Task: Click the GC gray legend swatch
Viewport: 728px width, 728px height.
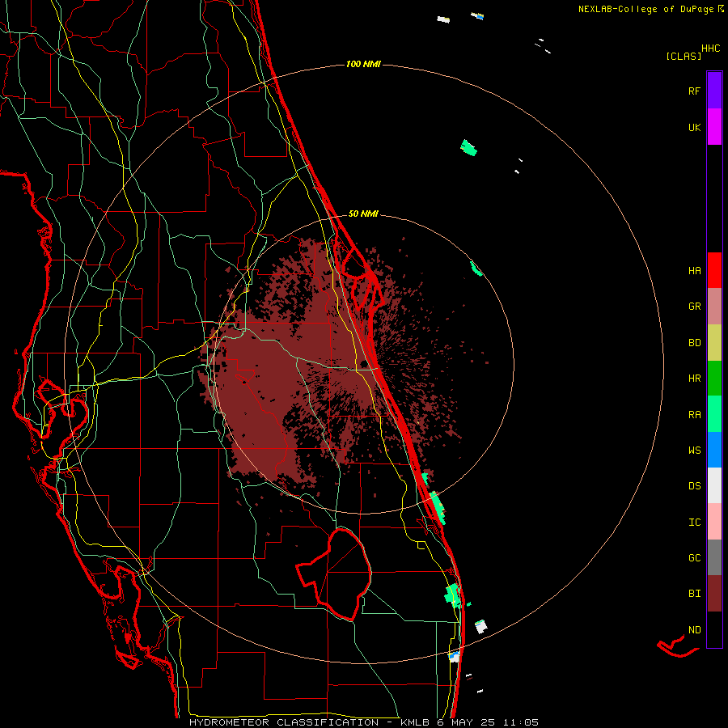Action: coord(714,557)
